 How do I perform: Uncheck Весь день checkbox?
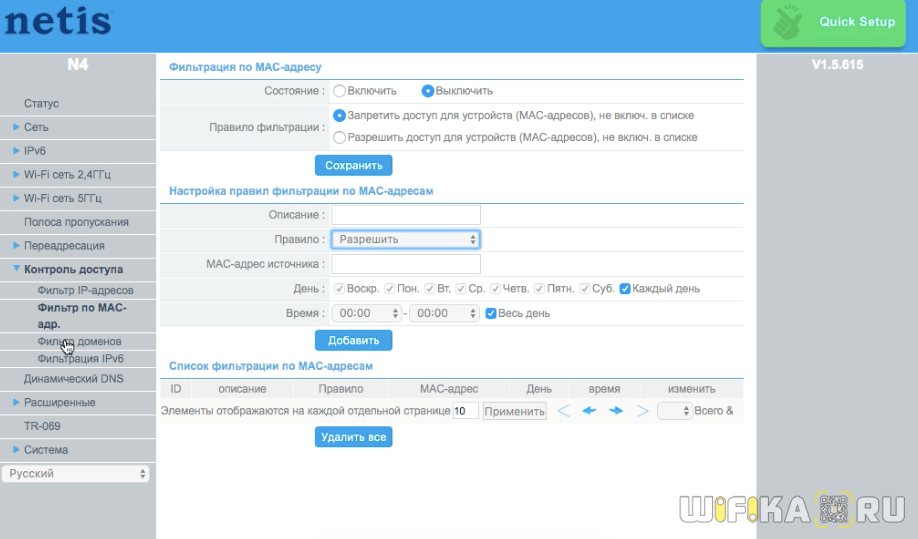[x=491, y=314]
